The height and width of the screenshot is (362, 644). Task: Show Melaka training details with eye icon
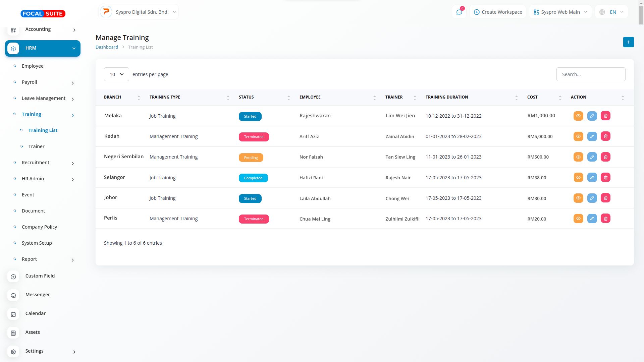tap(578, 116)
